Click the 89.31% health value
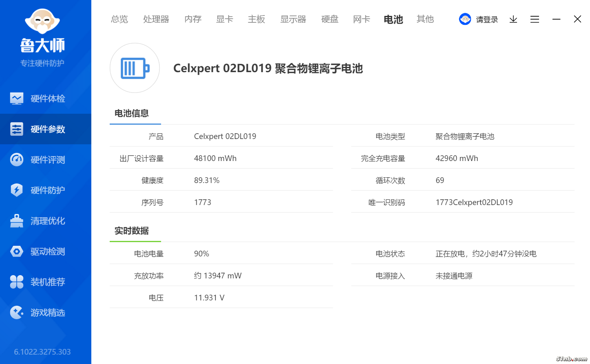The height and width of the screenshot is (364, 590). [x=207, y=180]
